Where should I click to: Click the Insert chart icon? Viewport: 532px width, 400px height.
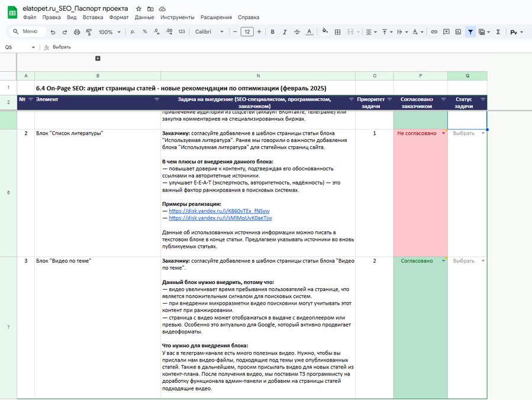(x=457, y=32)
